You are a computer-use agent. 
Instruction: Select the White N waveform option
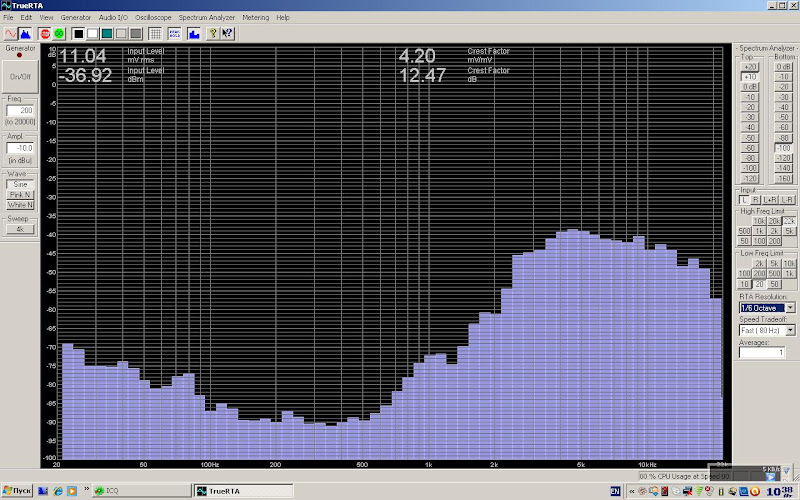20,205
